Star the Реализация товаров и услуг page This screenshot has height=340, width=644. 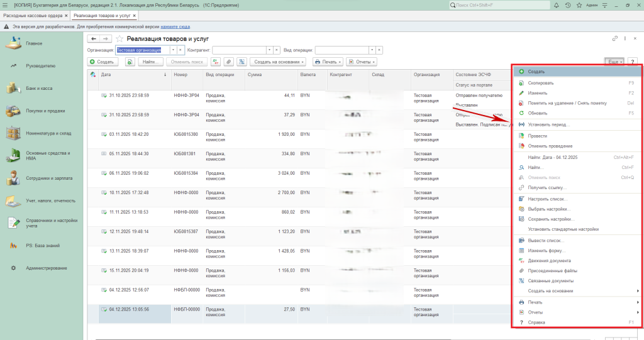click(119, 39)
